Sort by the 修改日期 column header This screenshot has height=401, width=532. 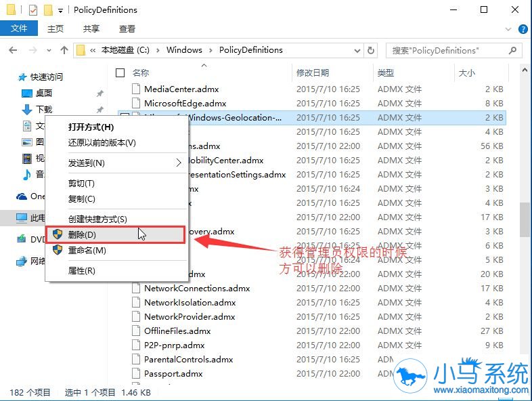coord(313,72)
